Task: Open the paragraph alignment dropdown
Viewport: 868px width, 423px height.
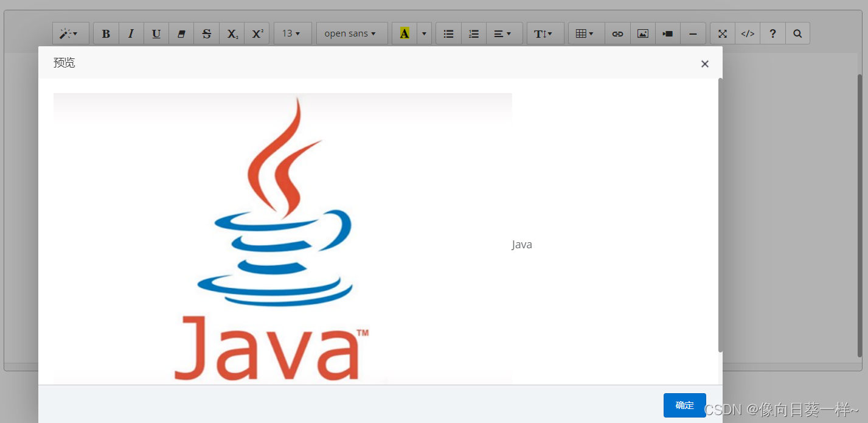Action: pos(504,33)
